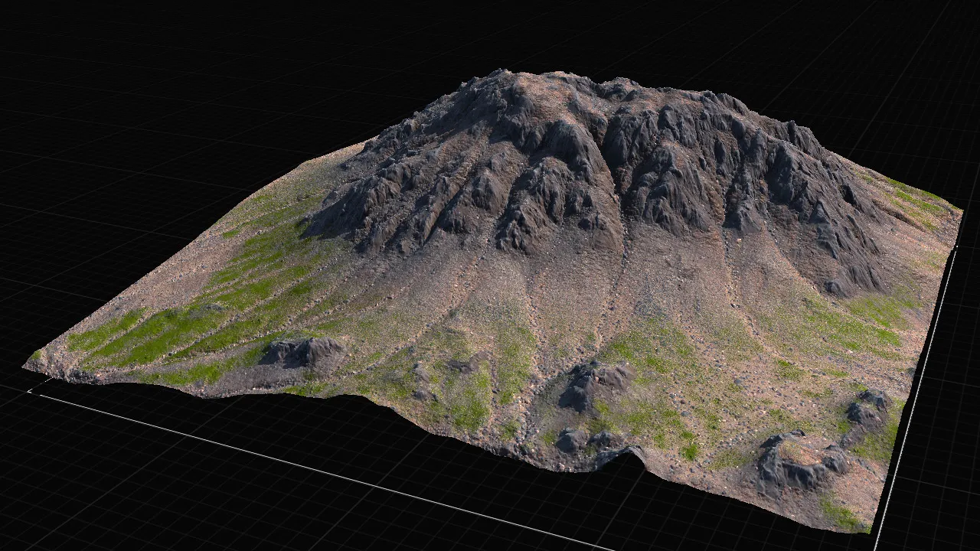Select the green grass patch at bottom-right corner
The width and height of the screenshot is (980, 551).
click(842, 514)
